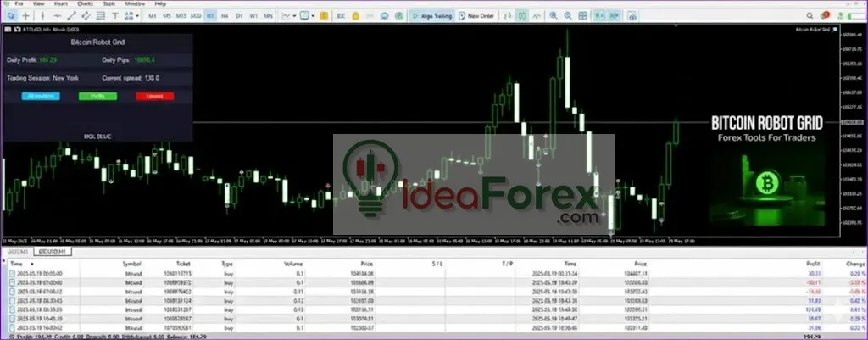Sort history by Symbol column
Image resolution: width=868 pixels, height=340 pixels.
point(132,265)
